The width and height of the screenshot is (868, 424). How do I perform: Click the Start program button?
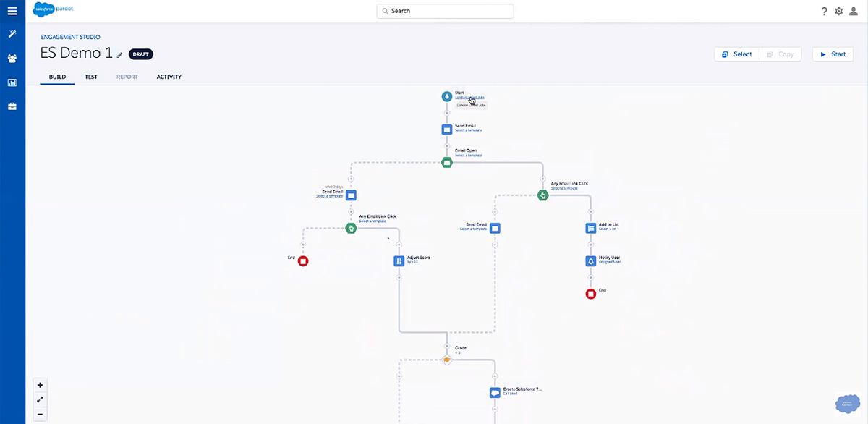point(833,54)
